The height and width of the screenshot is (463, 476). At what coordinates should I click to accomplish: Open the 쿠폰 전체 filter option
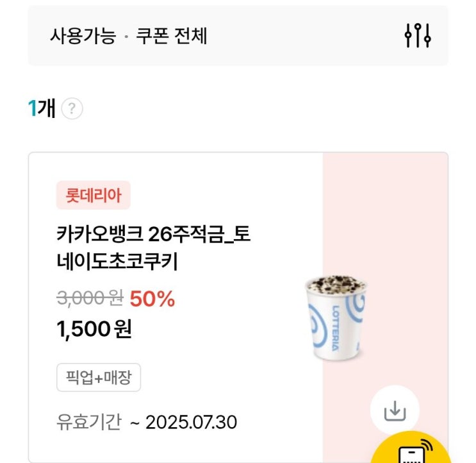pos(172,36)
